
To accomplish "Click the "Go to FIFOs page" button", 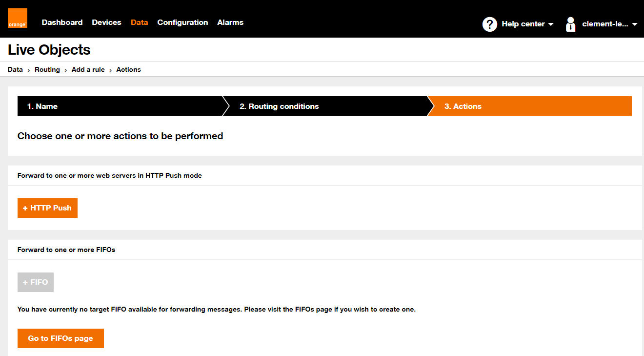I will 60,338.
